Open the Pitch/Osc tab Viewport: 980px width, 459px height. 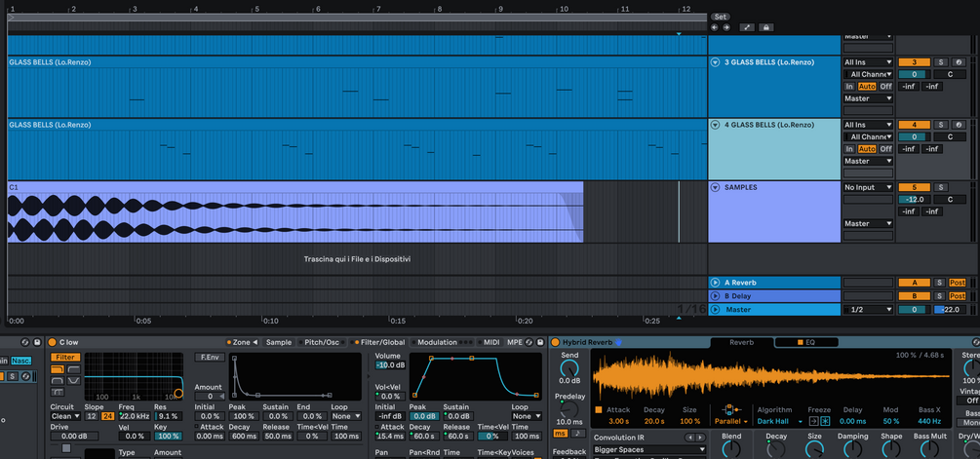coord(321,342)
